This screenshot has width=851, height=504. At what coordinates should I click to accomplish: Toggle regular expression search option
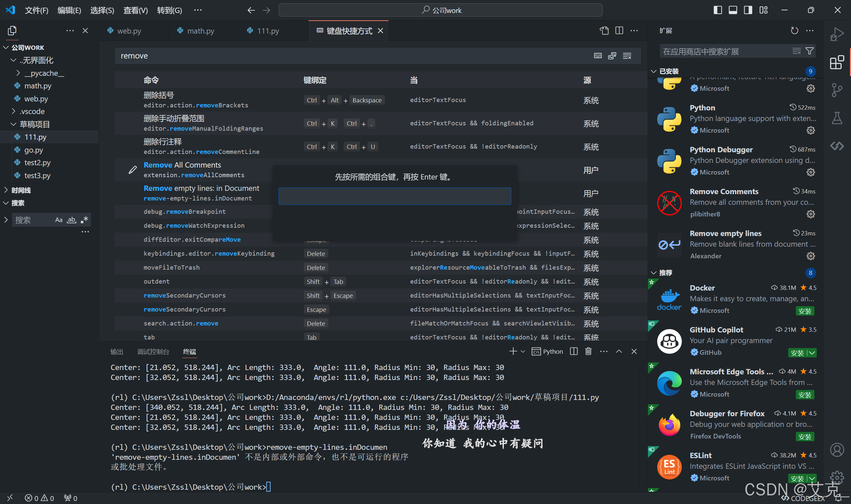click(84, 220)
